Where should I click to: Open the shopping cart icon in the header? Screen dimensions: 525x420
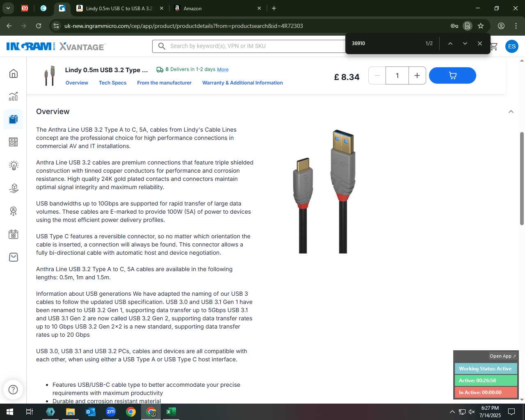point(494,46)
